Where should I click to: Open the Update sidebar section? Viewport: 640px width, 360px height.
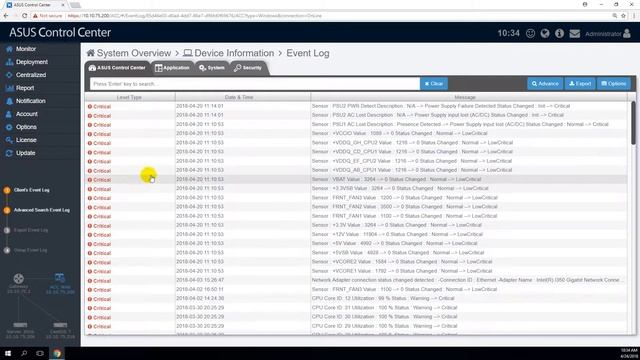20,153
